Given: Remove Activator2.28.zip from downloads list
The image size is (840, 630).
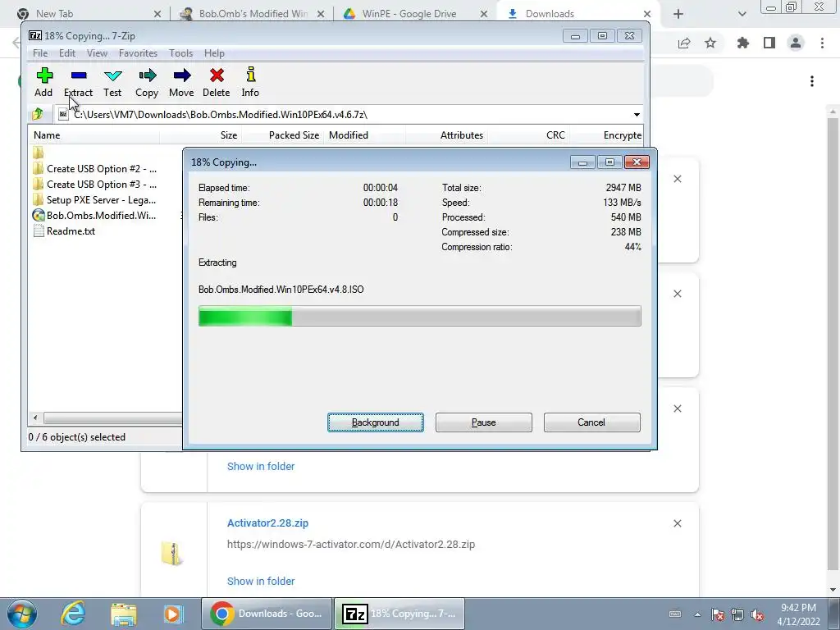Looking at the screenshot, I should point(677,523).
